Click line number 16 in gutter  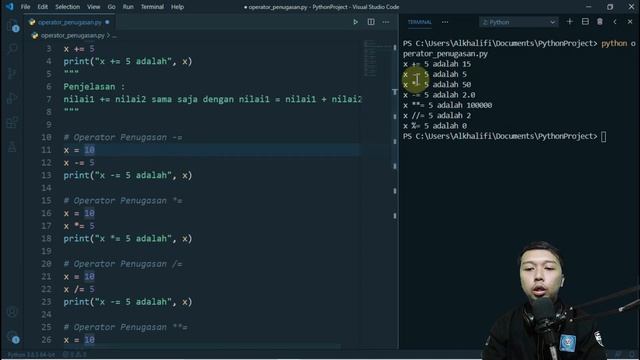coord(47,213)
